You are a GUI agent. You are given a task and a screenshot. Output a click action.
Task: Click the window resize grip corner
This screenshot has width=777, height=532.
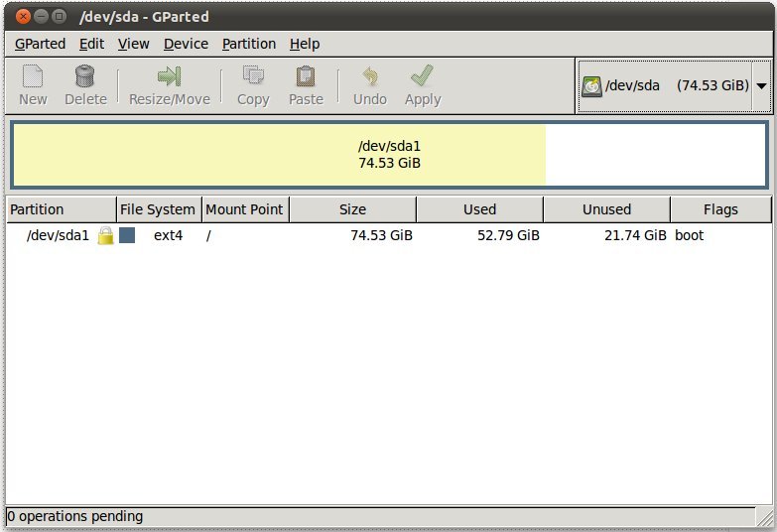coord(765,517)
